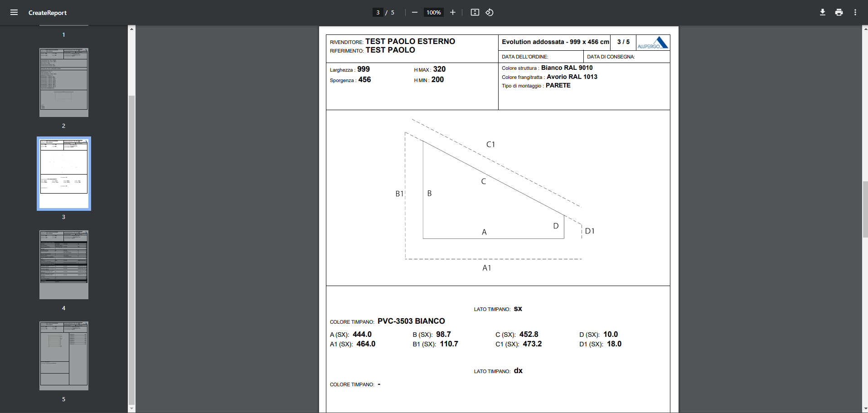This screenshot has height=413, width=868.
Task: Click the thumbnail panel scroll-down arrow
Action: click(131, 409)
